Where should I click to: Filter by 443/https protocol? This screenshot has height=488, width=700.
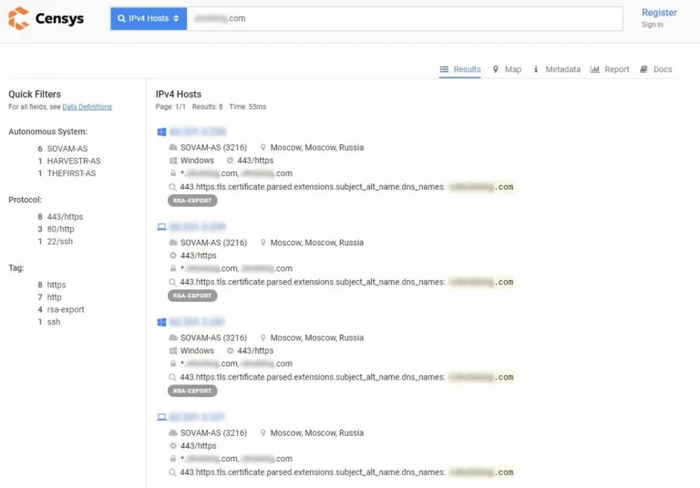click(65, 216)
